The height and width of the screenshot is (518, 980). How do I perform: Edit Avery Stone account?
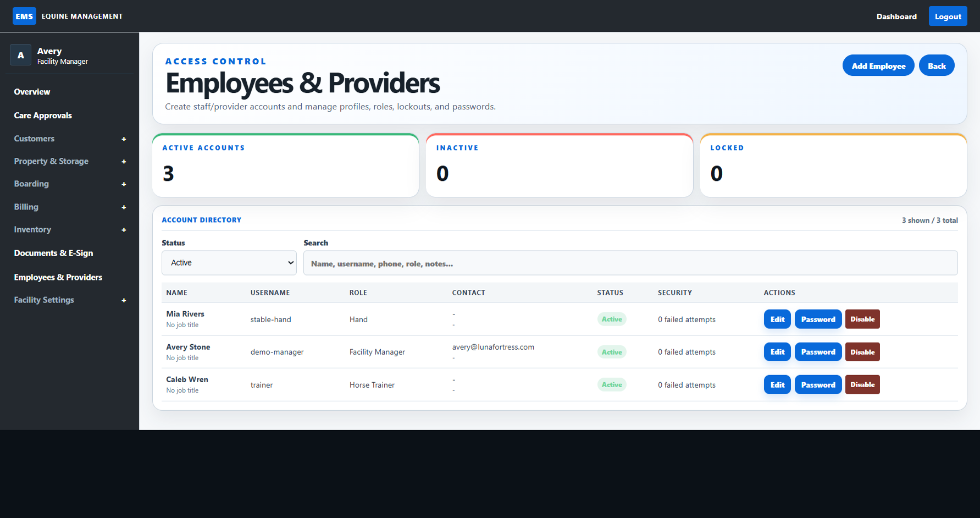[x=777, y=352]
